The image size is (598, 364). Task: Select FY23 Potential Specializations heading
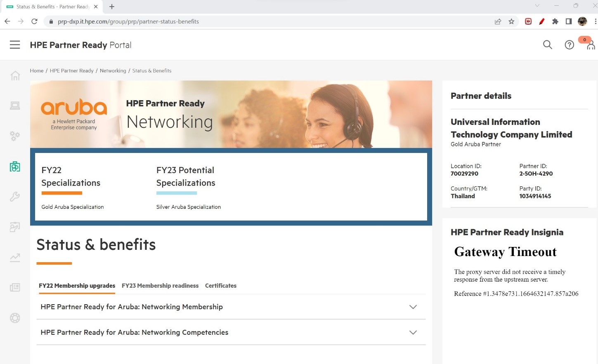(x=186, y=176)
